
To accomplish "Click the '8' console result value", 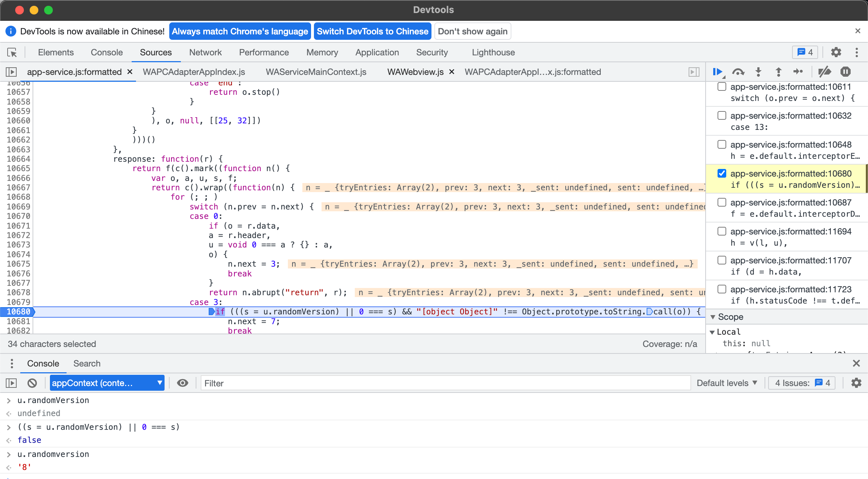I will tap(24, 467).
